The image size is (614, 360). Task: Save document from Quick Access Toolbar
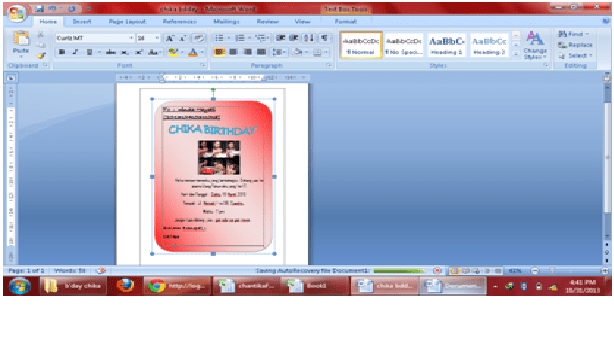(39, 9)
